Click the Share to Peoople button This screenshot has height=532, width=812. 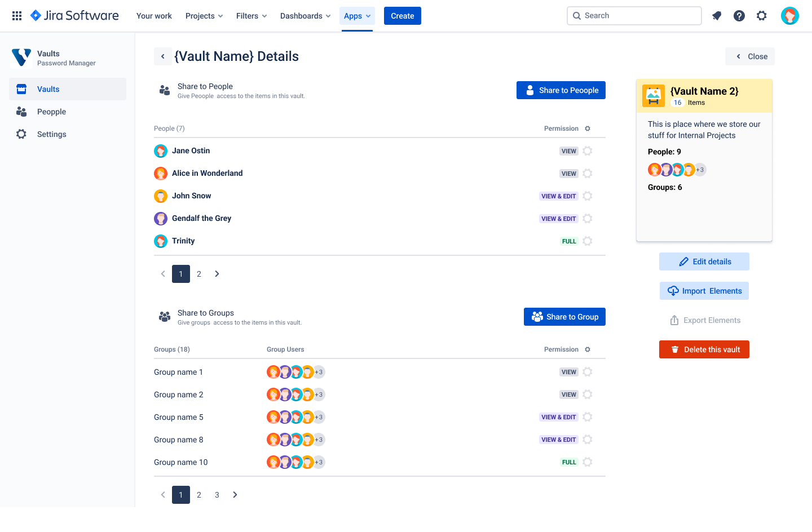[x=561, y=90]
